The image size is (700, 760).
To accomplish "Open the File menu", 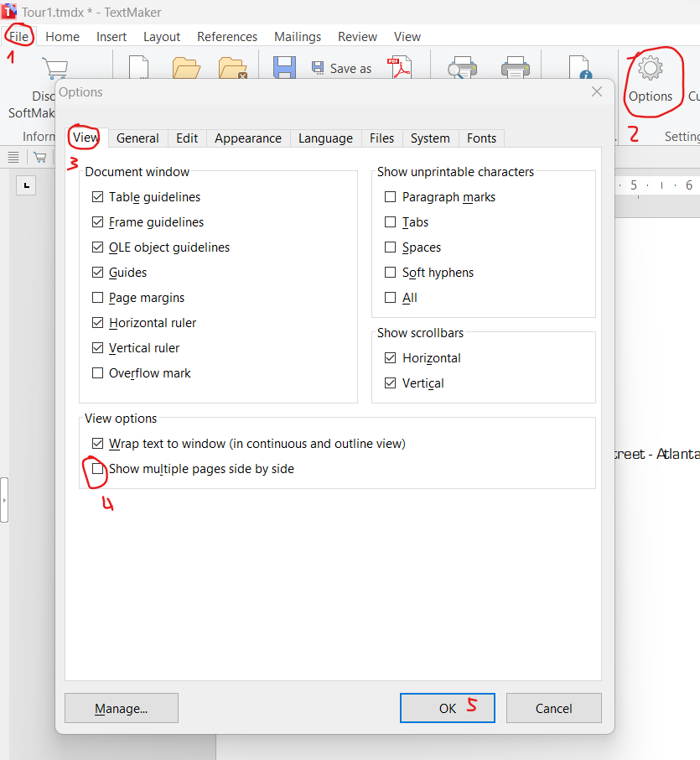I will click(x=19, y=37).
